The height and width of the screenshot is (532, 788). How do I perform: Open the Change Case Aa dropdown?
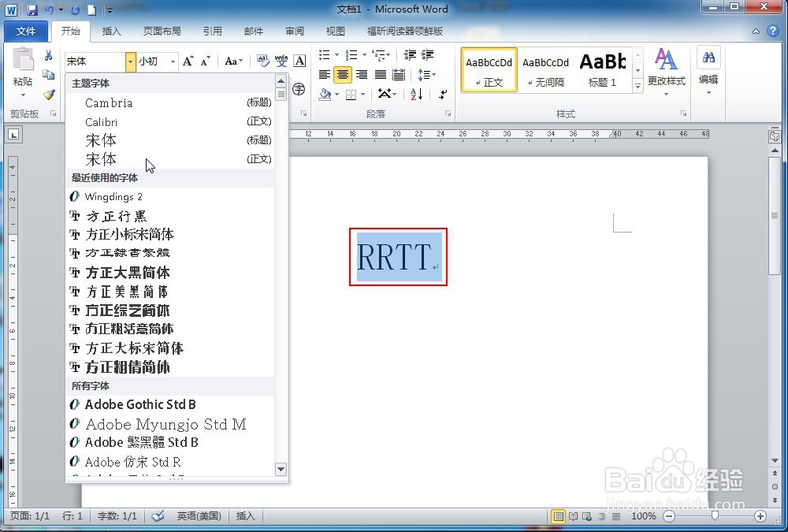click(x=234, y=61)
